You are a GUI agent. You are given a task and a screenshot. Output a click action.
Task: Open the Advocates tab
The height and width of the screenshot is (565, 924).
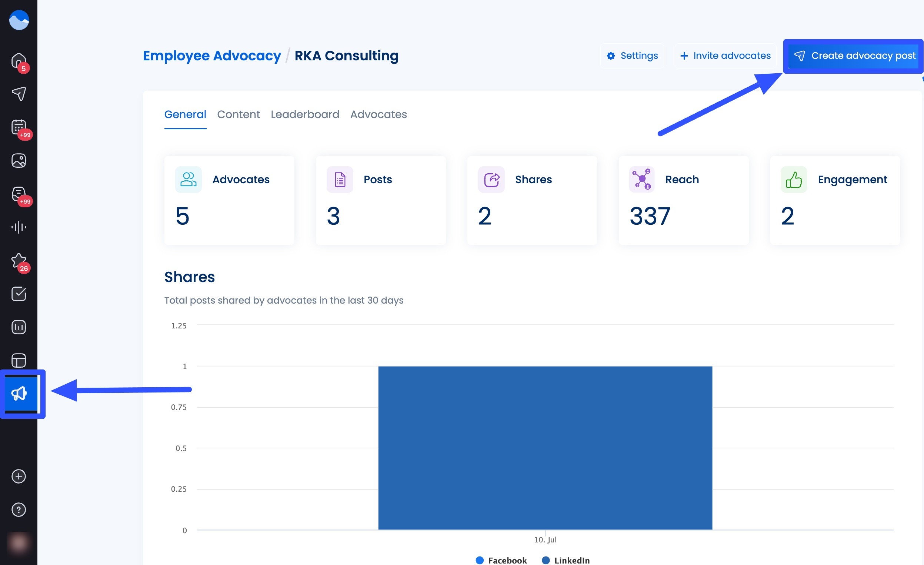[378, 114]
